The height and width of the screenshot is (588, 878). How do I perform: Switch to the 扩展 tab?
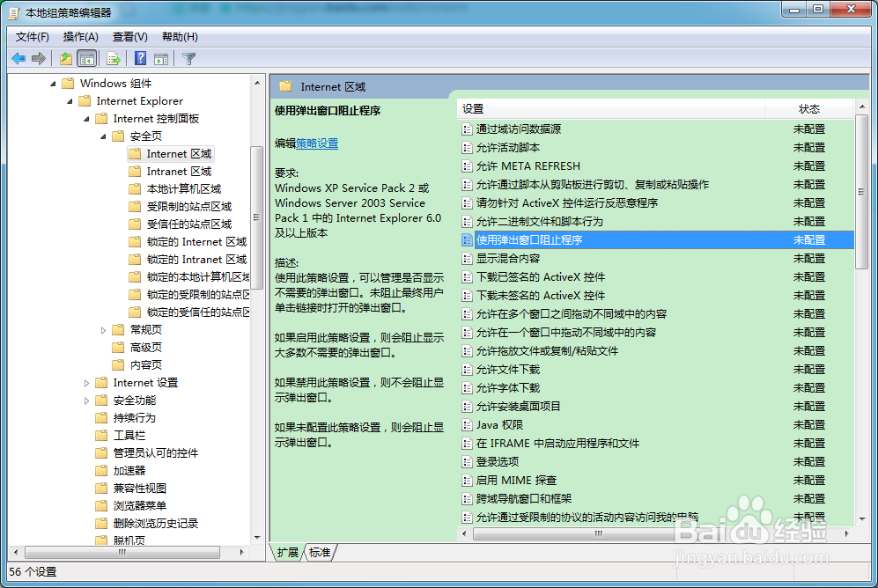(x=287, y=553)
